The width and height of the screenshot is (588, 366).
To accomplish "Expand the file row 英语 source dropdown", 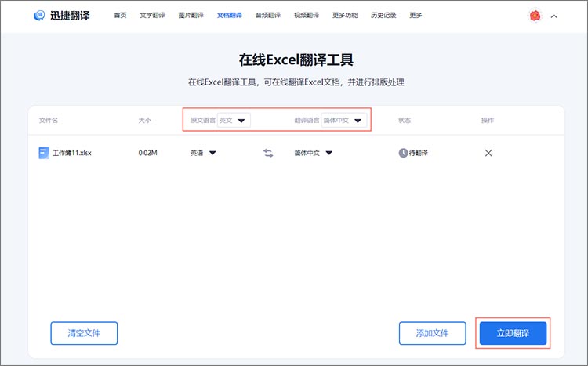I will click(203, 153).
